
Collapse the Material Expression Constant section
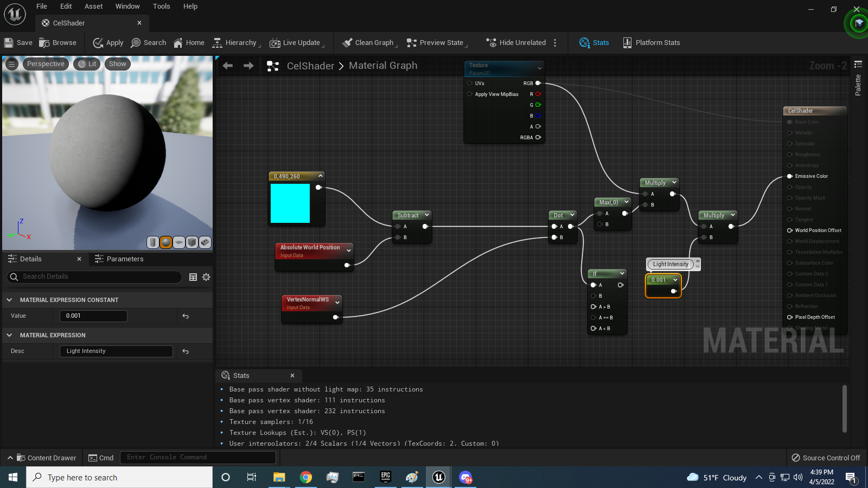coord(9,300)
